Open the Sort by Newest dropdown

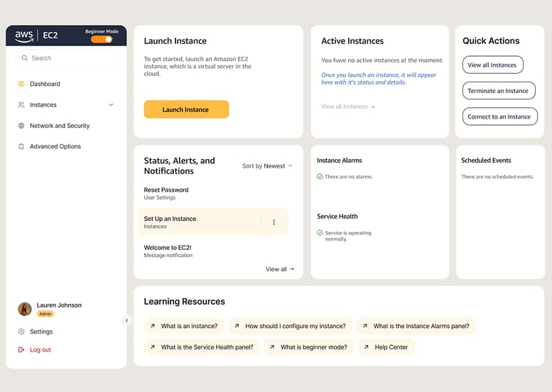coord(267,165)
